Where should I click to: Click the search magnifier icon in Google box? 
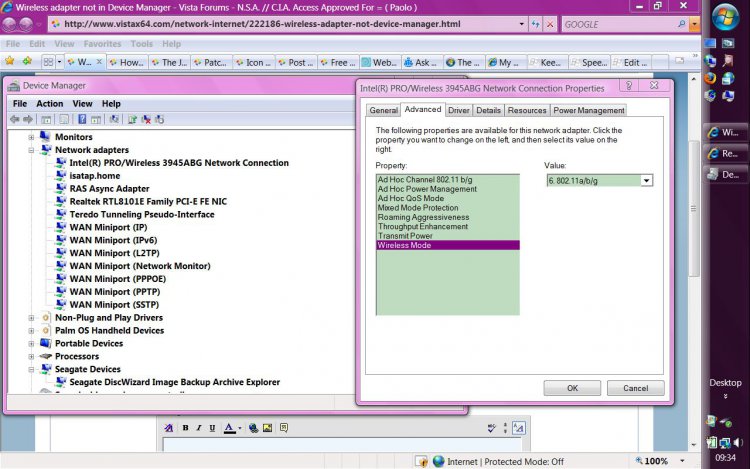tap(682, 24)
